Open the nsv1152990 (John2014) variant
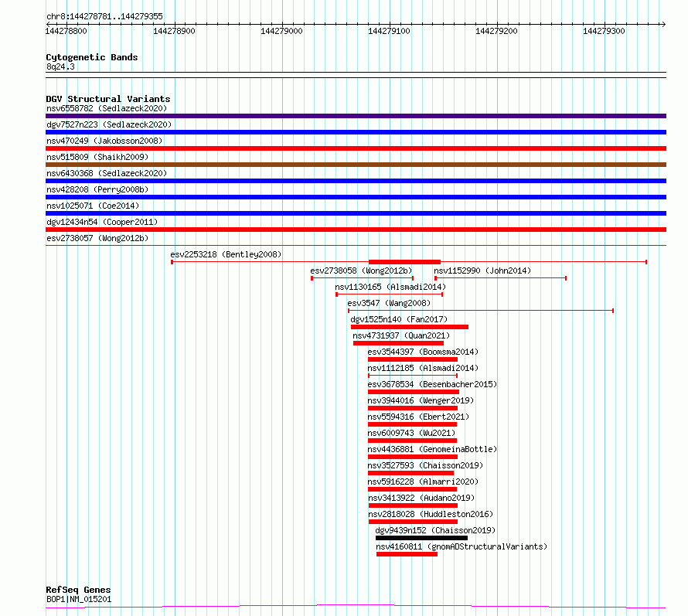 [x=482, y=271]
